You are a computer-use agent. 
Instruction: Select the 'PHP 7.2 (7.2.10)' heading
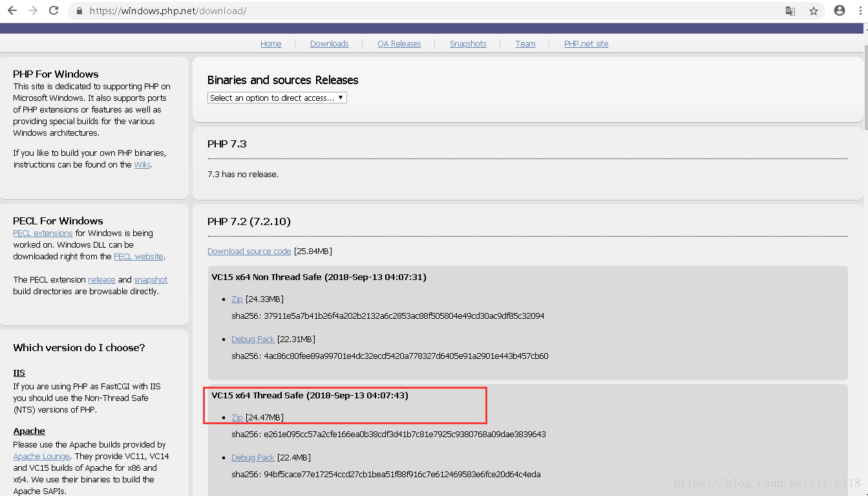[x=249, y=222]
